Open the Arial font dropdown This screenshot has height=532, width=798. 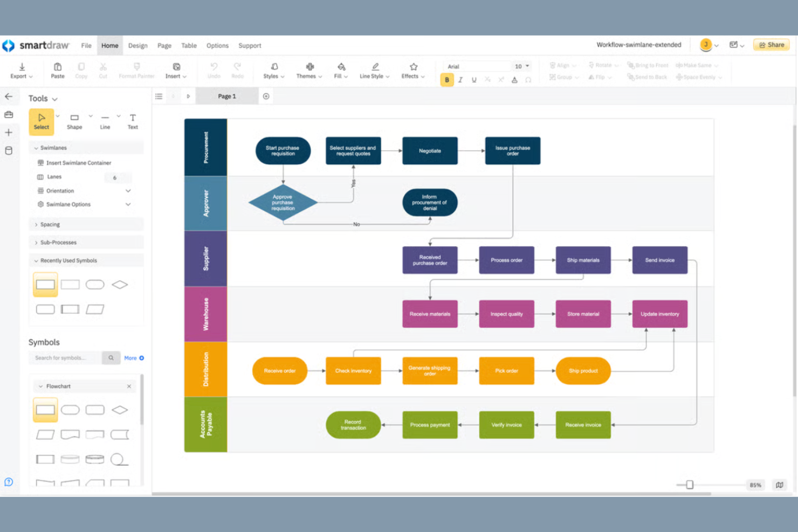coord(477,66)
